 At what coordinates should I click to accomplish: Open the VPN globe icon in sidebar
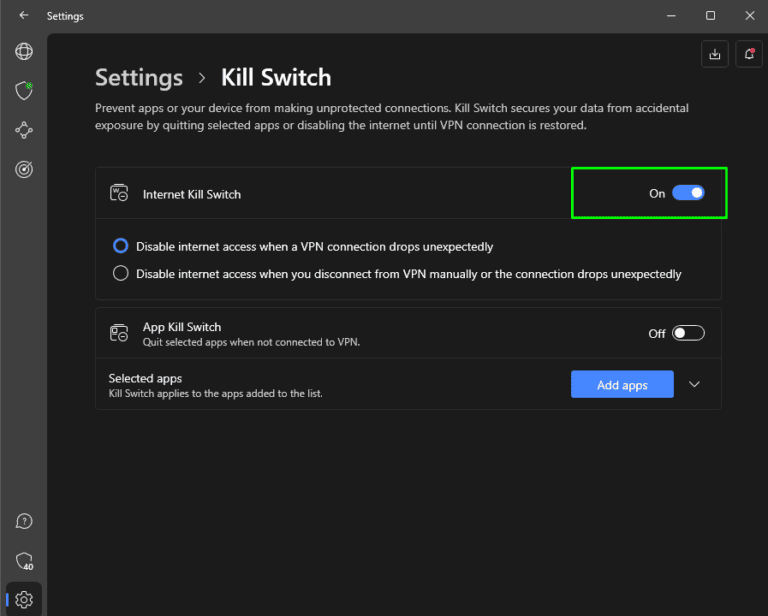[x=24, y=51]
